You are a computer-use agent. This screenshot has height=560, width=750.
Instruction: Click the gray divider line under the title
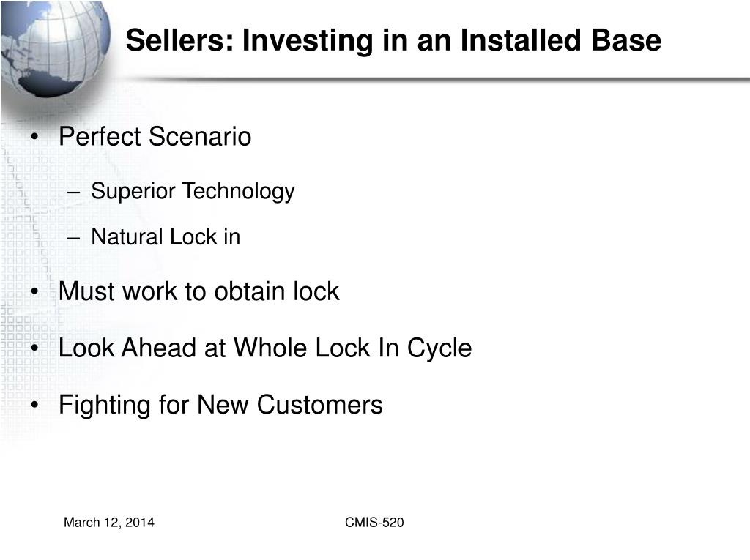(x=431, y=80)
